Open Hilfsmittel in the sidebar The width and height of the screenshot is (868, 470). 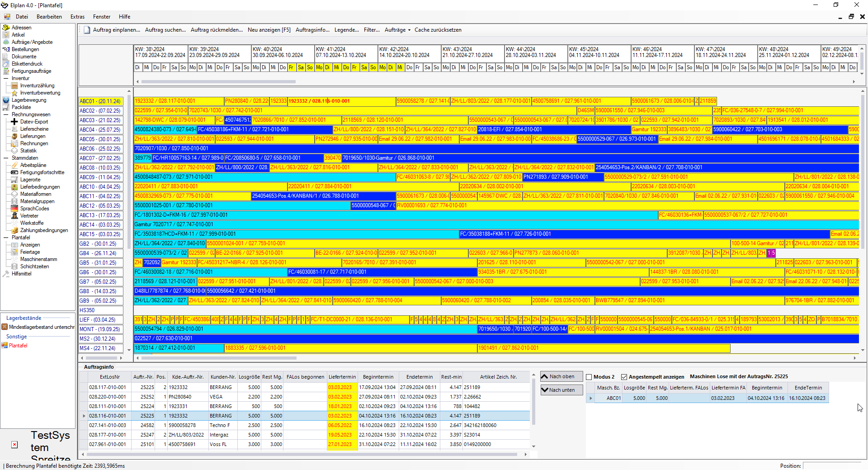21,274
